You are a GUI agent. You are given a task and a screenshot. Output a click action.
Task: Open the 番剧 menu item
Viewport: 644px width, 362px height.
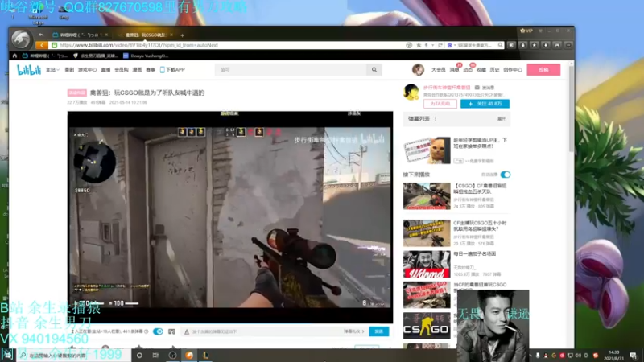point(69,70)
